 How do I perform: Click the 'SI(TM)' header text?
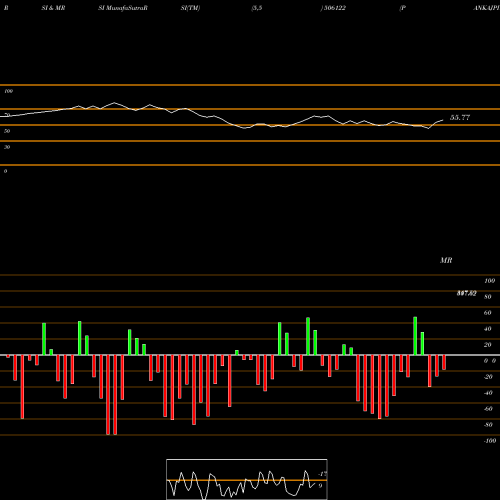click(190, 8)
